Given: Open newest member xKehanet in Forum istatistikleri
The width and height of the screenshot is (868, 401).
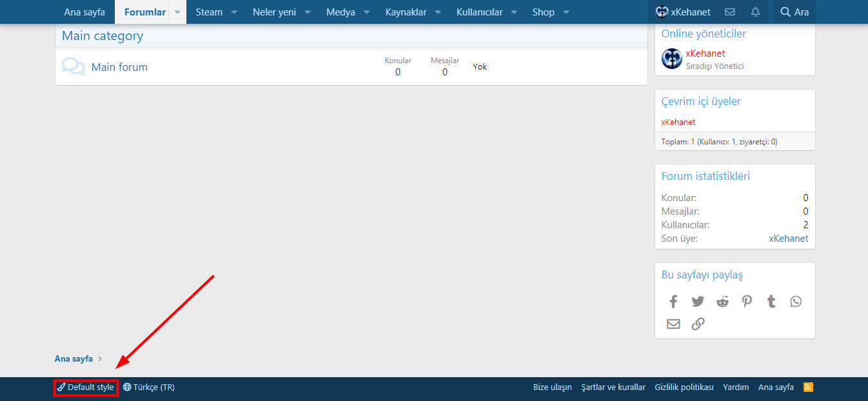Looking at the screenshot, I should coord(788,239).
